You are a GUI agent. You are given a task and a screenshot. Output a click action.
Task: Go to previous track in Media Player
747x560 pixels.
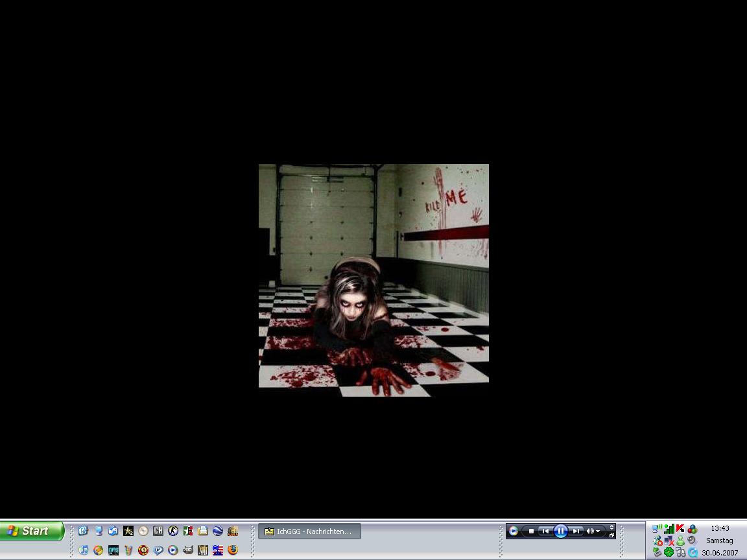click(545, 531)
